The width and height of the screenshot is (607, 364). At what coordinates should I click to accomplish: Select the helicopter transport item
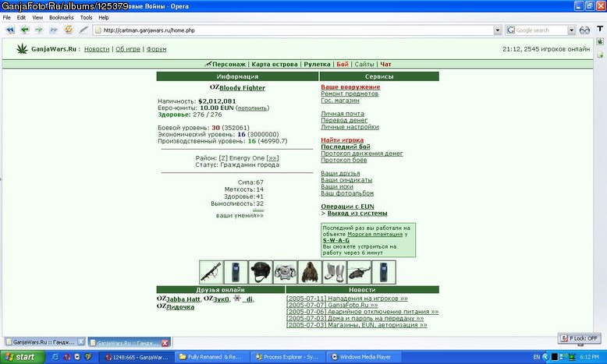[x=359, y=272]
